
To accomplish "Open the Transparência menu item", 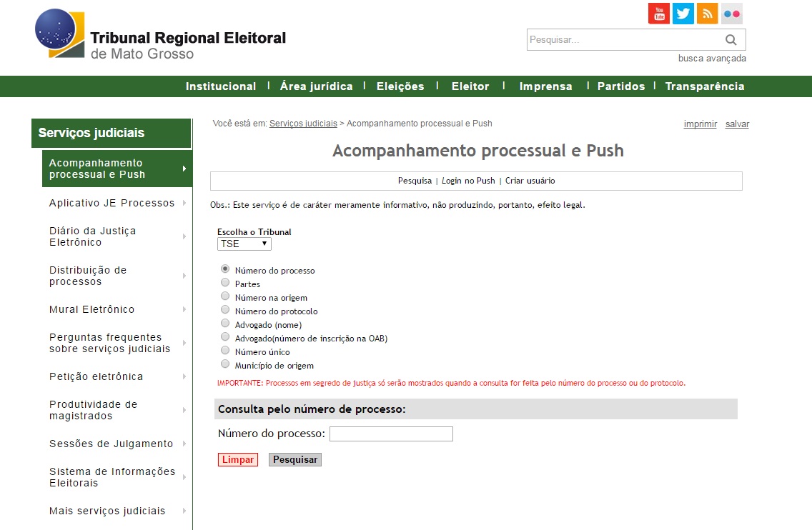I will pos(705,86).
